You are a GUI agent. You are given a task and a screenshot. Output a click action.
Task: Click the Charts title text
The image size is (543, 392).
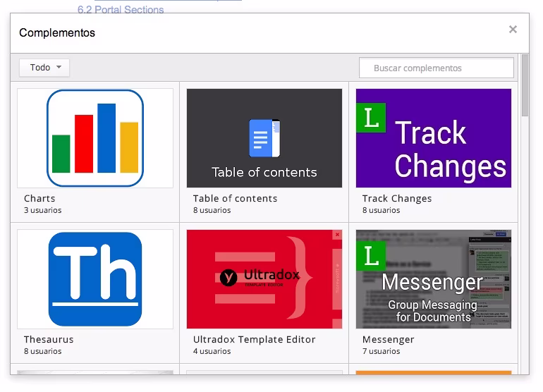(39, 198)
